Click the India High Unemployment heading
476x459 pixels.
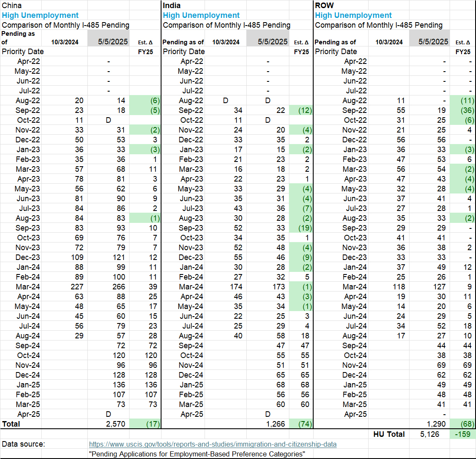[201, 15]
